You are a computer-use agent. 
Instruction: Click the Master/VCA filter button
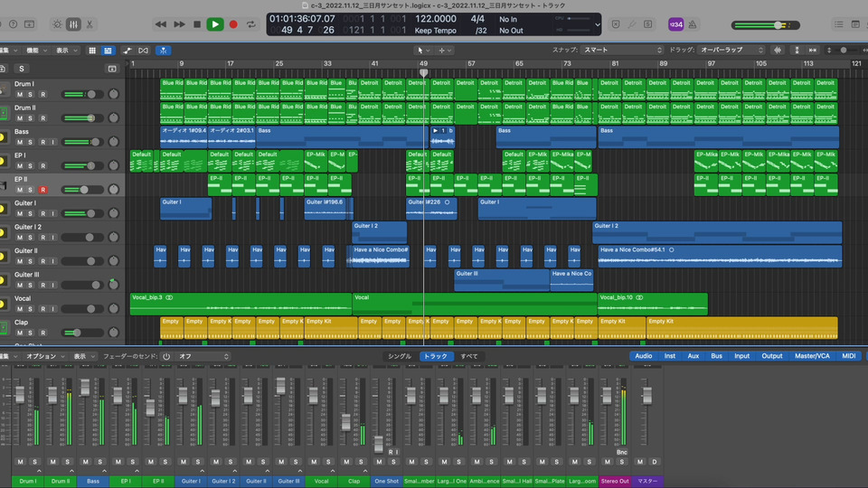[812, 356]
